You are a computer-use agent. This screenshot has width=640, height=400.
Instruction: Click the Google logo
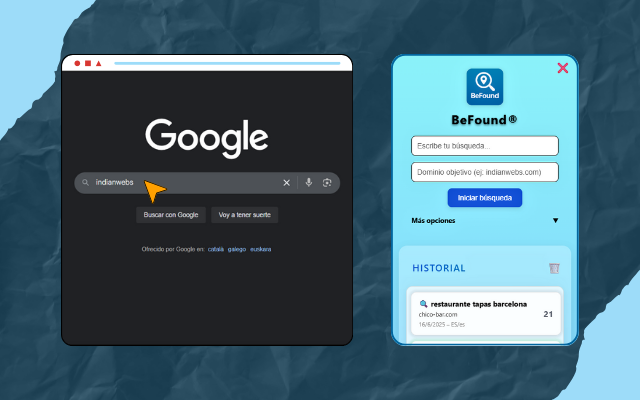tap(207, 138)
